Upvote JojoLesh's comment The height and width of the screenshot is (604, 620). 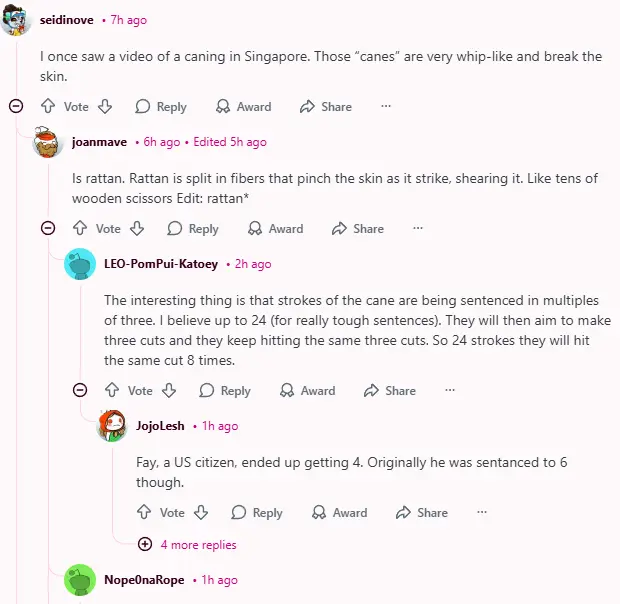143,513
